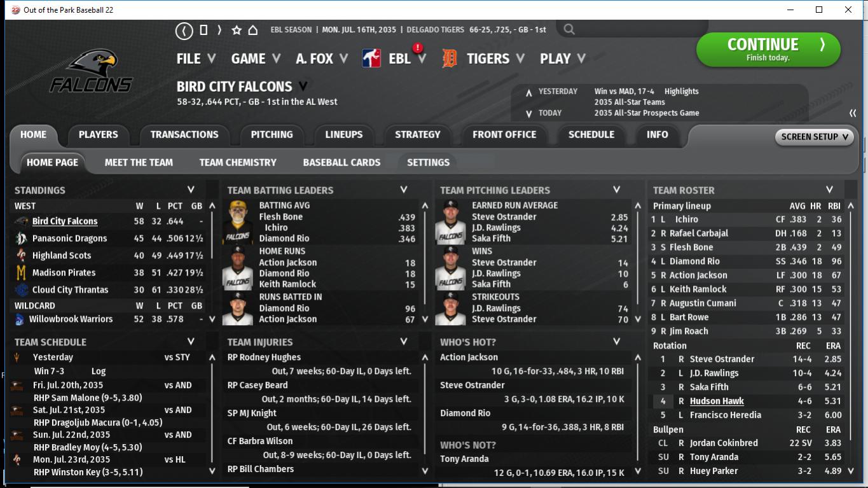The height and width of the screenshot is (488, 868).
Task: Go back with the circled left arrow
Action: pyautogui.click(x=184, y=30)
